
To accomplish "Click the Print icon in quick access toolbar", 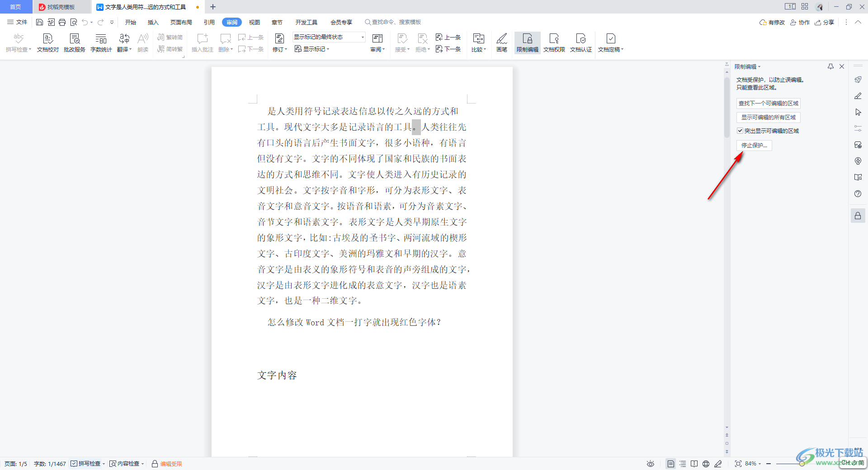I will (x=62, y=22).
